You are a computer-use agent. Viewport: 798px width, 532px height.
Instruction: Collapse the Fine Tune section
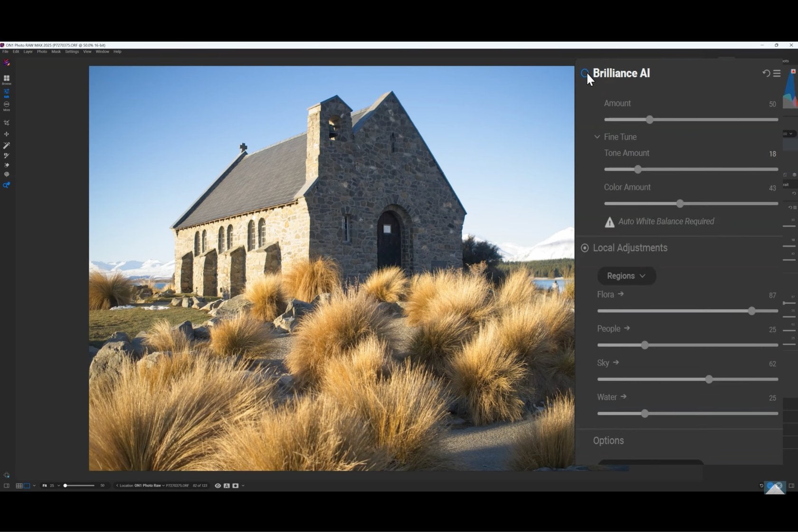click(x=597, y=137)
